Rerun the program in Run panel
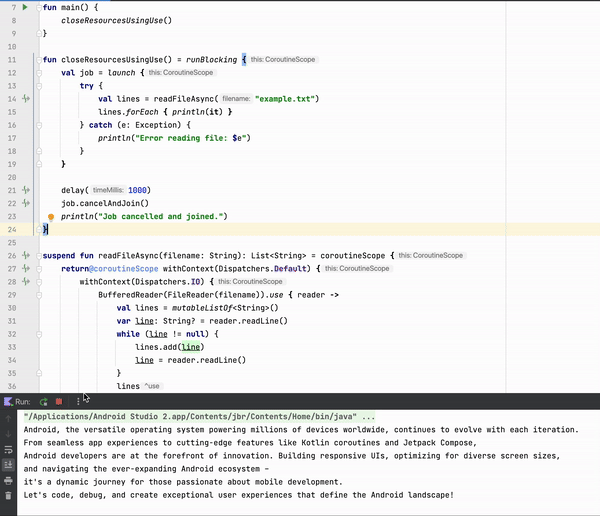The image size is (600, 516). point(44,401)
